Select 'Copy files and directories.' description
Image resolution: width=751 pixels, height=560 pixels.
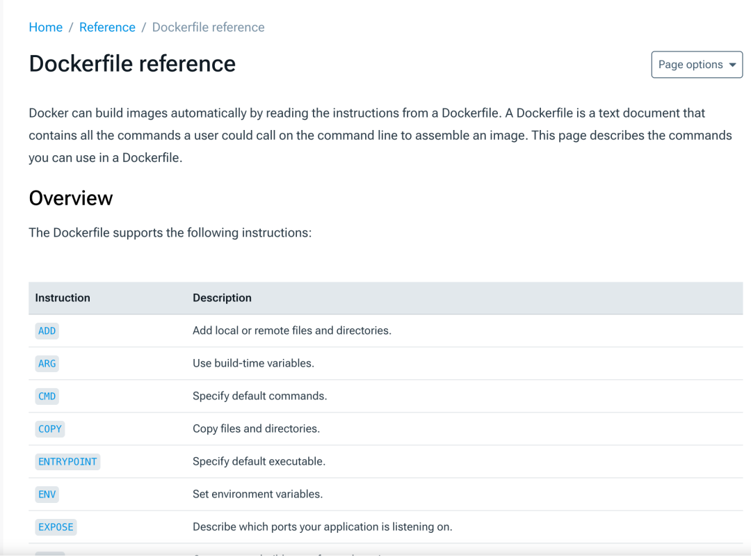tap(256, 429)
